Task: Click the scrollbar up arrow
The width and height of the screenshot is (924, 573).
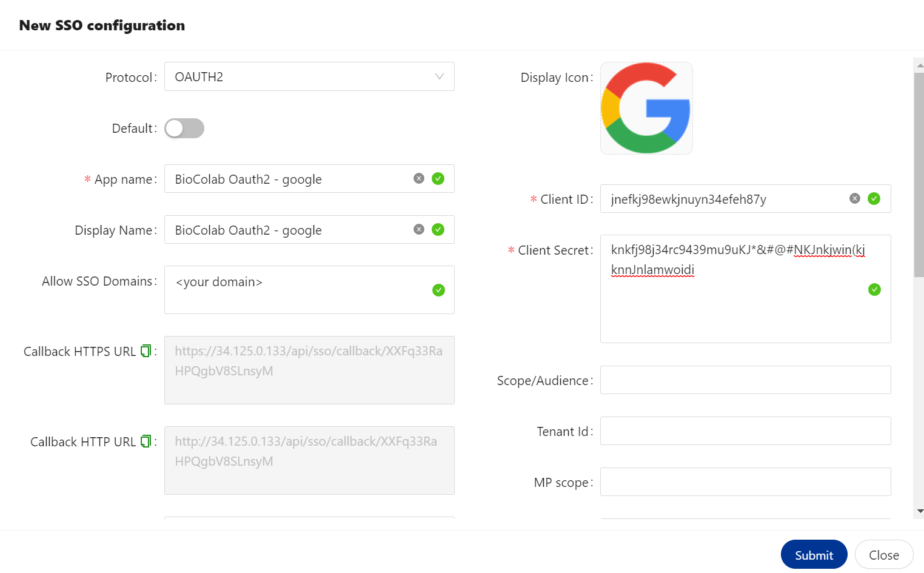Action: (920, 65)
